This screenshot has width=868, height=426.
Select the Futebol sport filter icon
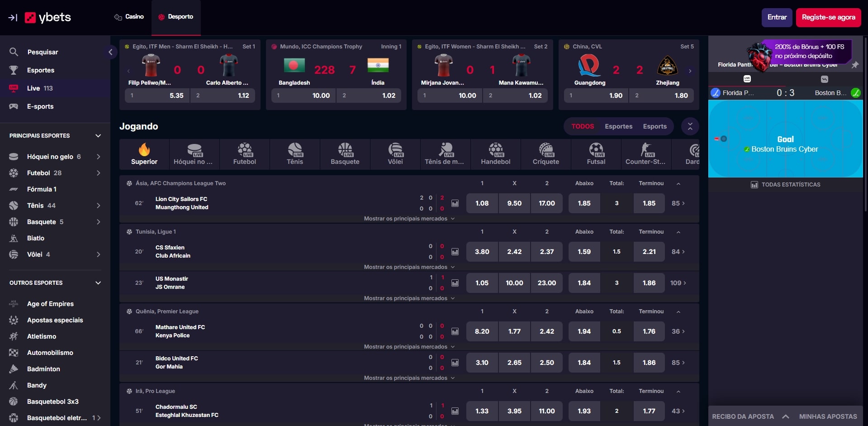(244, 154)
